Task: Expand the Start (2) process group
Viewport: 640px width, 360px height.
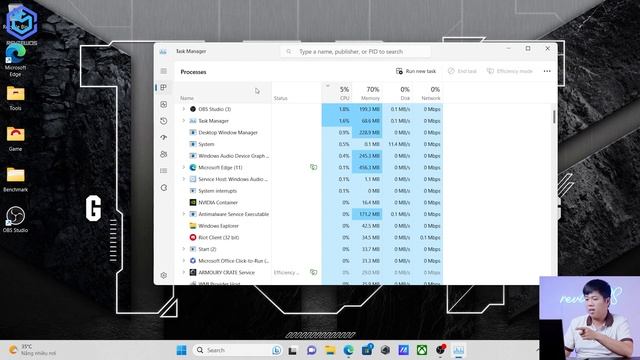Action: (183, 249)
